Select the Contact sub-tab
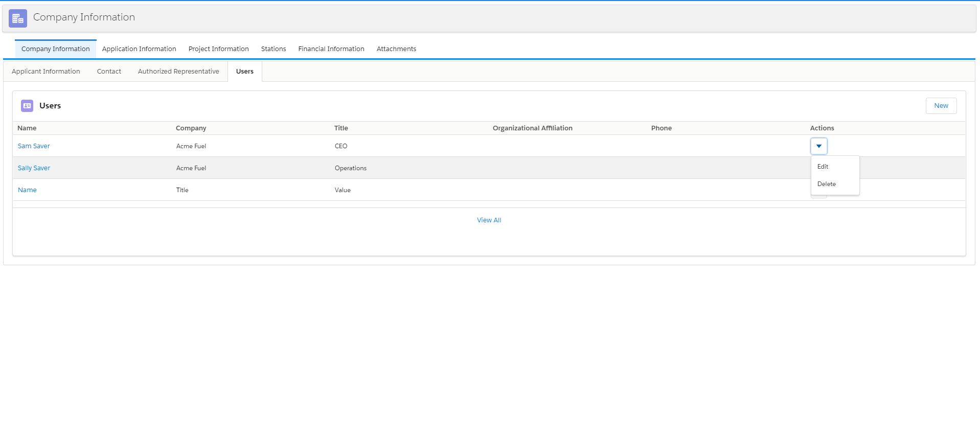Viewport: 980px width, 436px height. click(109, 72)
